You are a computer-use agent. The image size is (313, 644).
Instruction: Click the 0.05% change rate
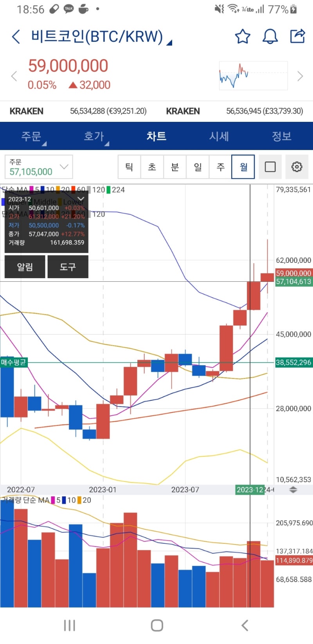click(42, 85)
